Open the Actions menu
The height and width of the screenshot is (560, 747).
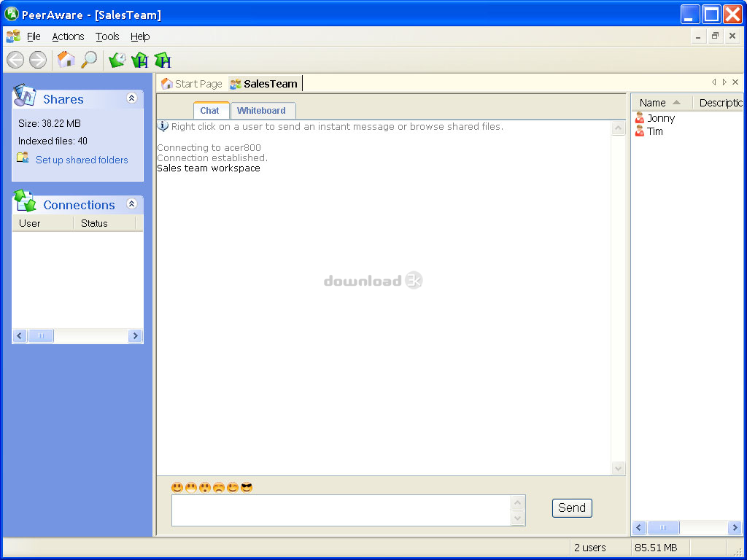point(68,36)
